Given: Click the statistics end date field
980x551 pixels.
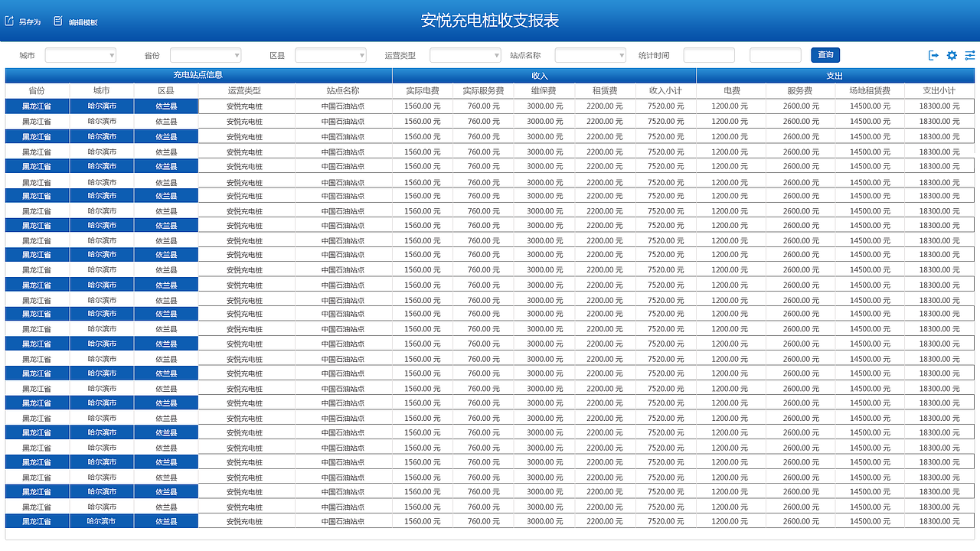Looking at the screenshot, I should pos(775,55).
